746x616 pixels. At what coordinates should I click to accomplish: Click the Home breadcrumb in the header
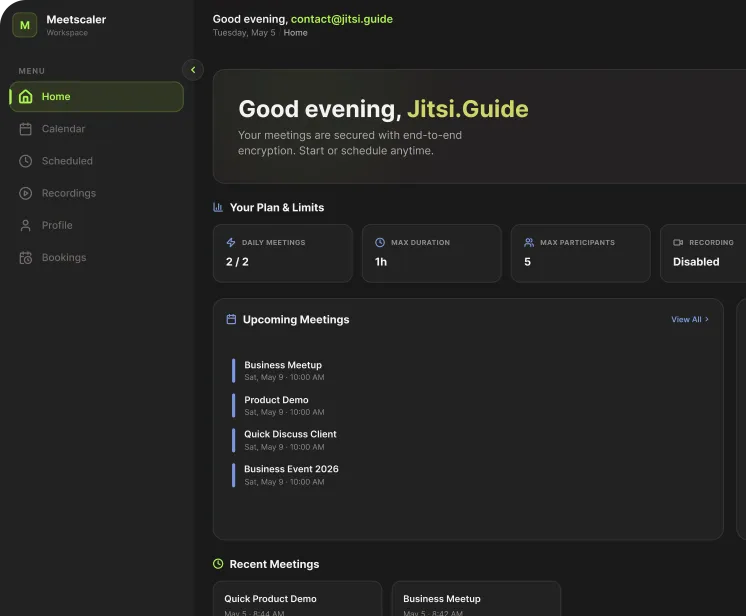tap(295, 33)
